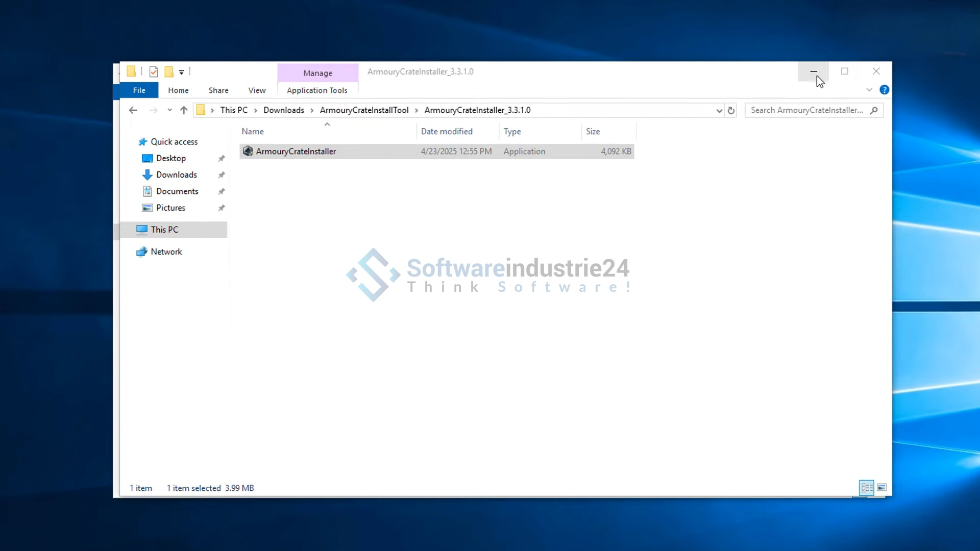Open address bar history dropdown
The image size is (980, 551).
(x=719, y=110)
